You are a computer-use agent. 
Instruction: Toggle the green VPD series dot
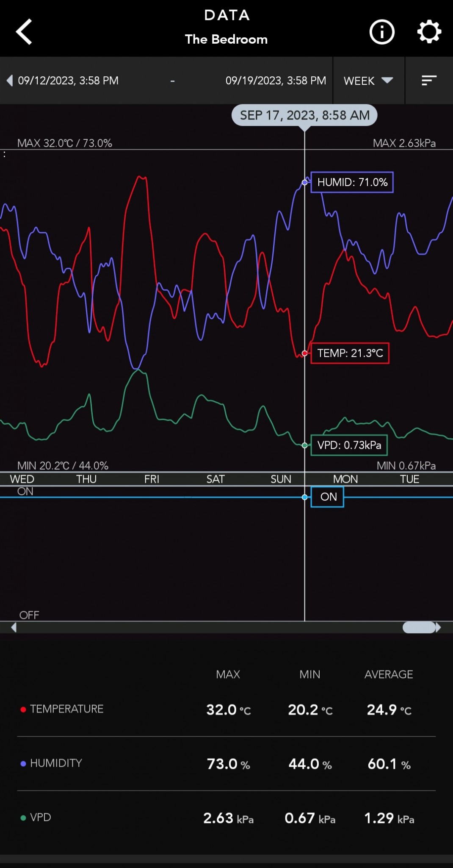(x=23, y=818)
